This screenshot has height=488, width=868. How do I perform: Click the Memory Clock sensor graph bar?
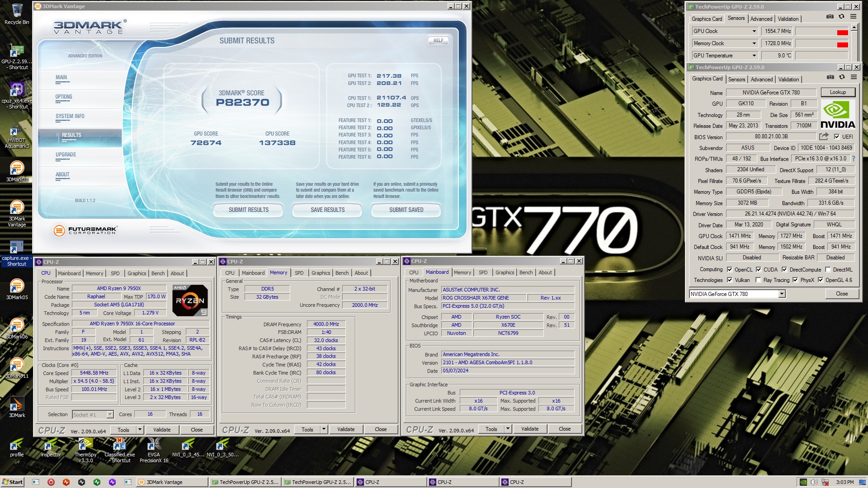pos(821,43)
